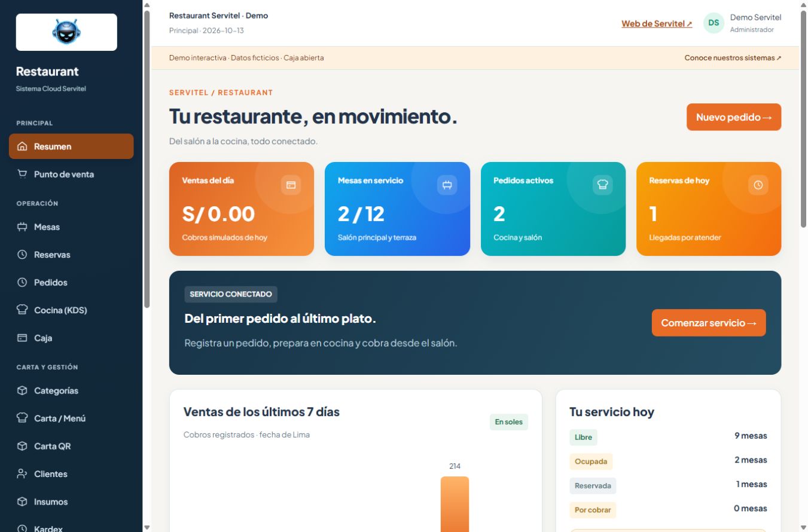Click the sidebar vertical scrollbar
This screenshot has width=808, height=532.
[147, 158]
